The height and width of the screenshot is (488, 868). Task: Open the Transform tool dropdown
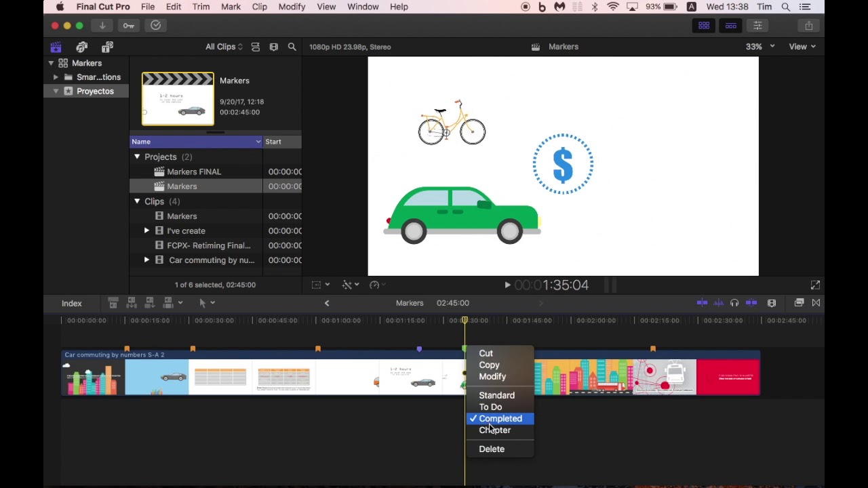click(x=320, y=285)
